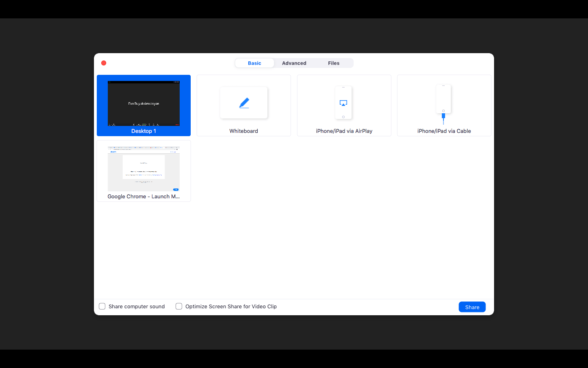This screenshot has width=588, height=368.
Task: Select the Google Chrome window thumbnail
Action: (x=144, y=169)
